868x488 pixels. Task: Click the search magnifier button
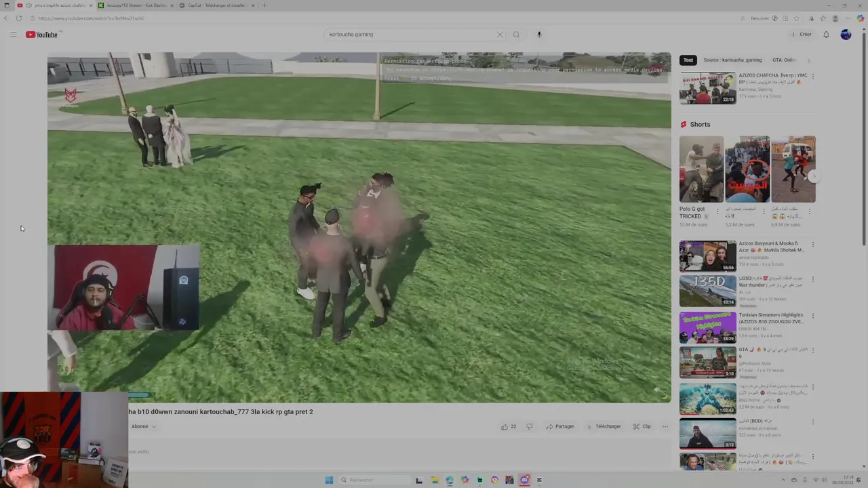(x=516, y=35)
